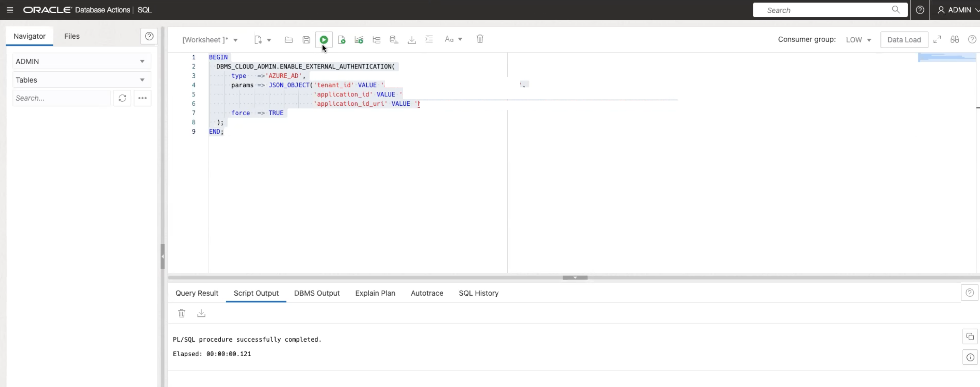Image resolution: width=980 pixels, height=387 pixels.
Task: Open the Files tab in the sidebar
Action: 71,36
